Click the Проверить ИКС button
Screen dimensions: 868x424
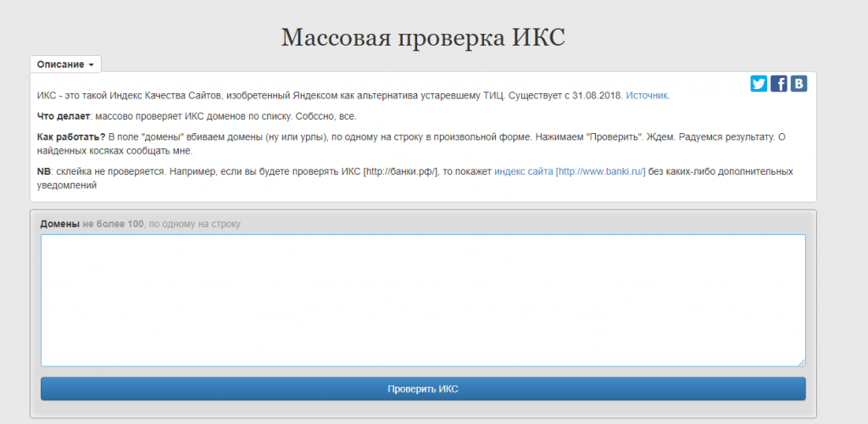coord(423,389)
